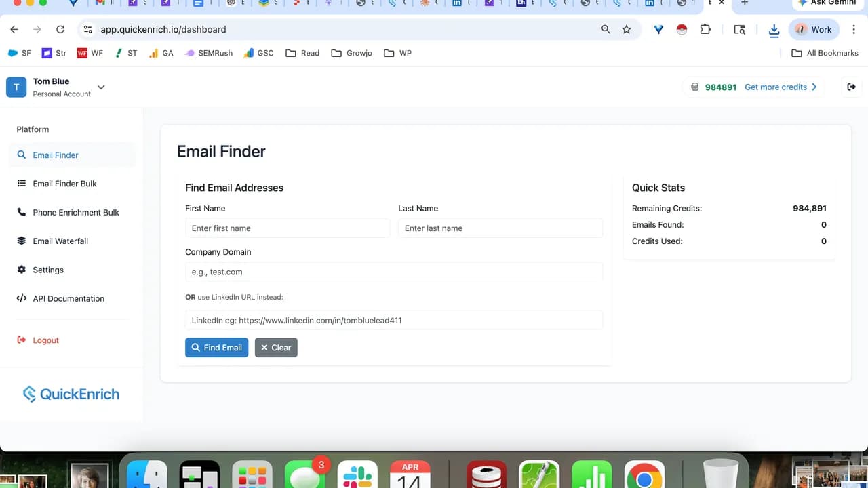Close the active browser tab
The width and height of the screenshot is (868, 488).
tap(722, 3)
